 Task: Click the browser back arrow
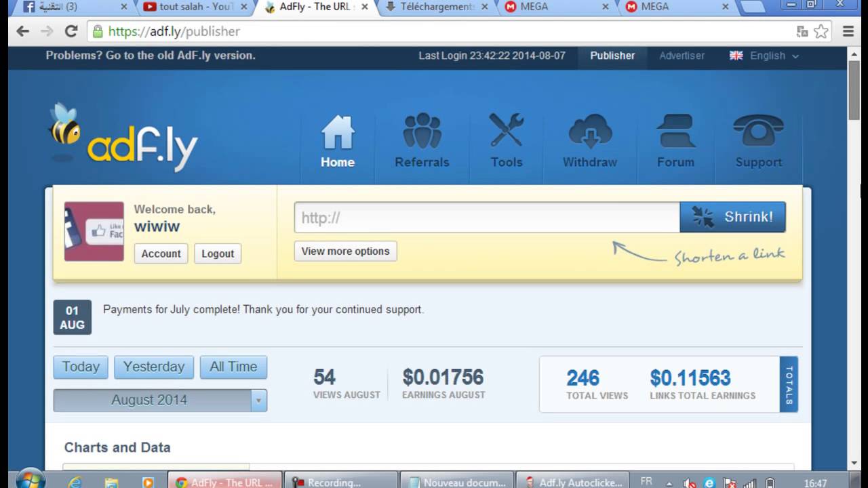(x=23, y=31)
